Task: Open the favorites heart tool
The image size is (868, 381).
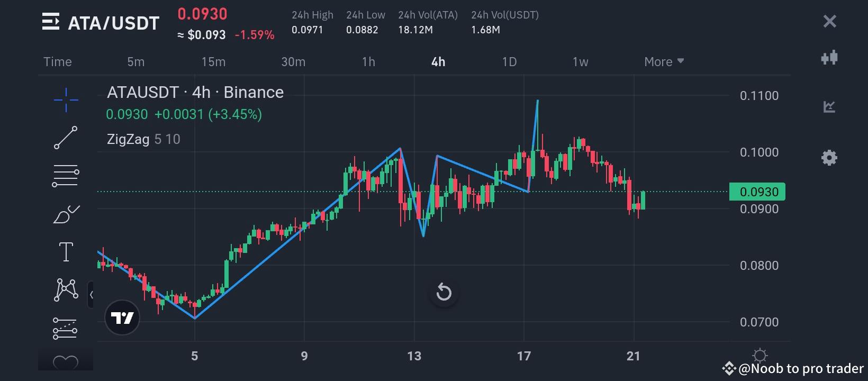Action: 66,363
